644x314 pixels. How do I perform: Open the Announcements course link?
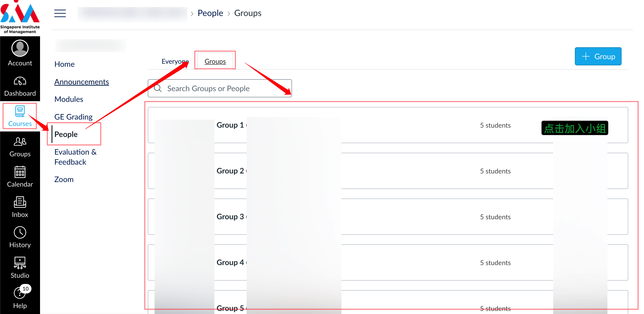click(x=82, y=82)
